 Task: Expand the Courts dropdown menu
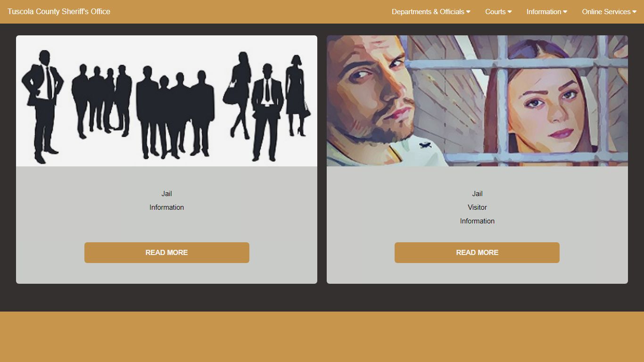(x=498, y=12)
